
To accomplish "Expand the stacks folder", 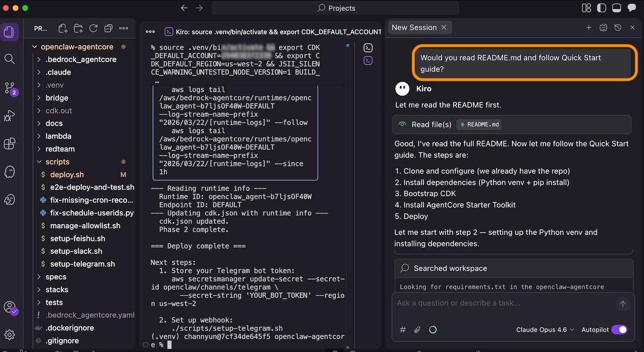I will 57,290.
